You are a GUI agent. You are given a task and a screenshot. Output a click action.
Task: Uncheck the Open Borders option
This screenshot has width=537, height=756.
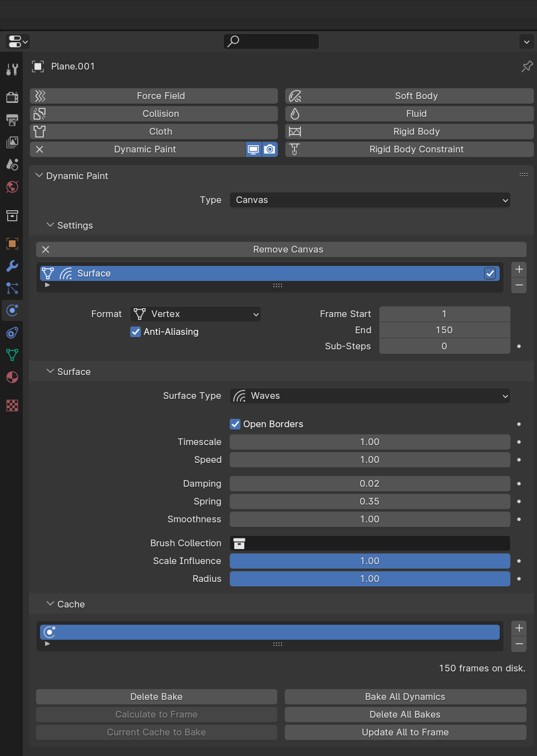click(235, 424)
